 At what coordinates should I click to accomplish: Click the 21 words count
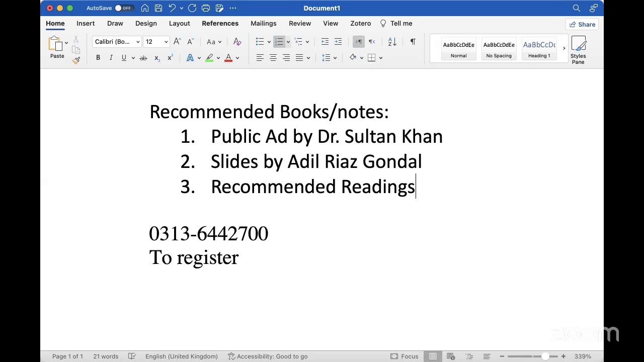pyautogui.click(x=106, y=356)
